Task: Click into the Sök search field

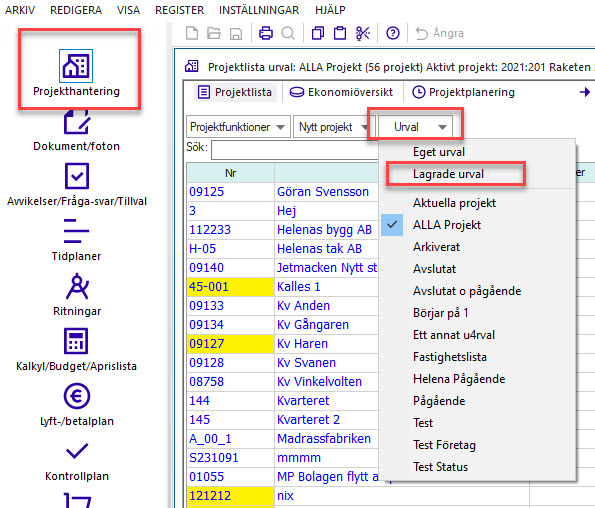Action: point(295,149)
